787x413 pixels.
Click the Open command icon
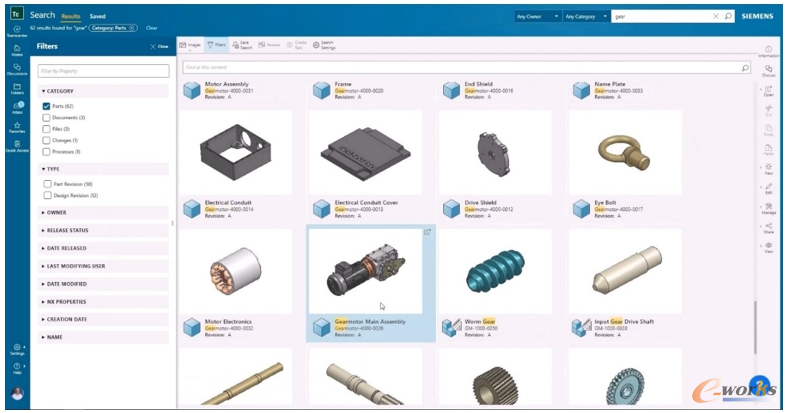768,91
